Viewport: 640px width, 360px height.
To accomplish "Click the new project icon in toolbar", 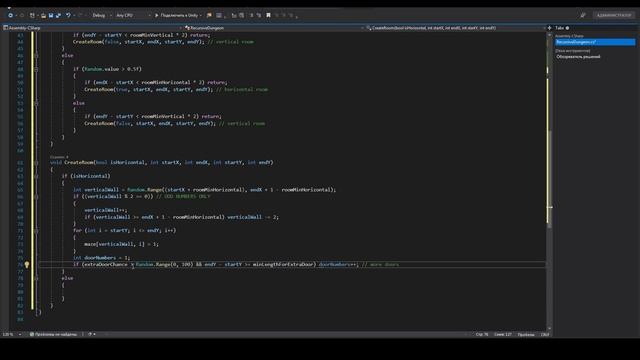I will tap(32, 16).
